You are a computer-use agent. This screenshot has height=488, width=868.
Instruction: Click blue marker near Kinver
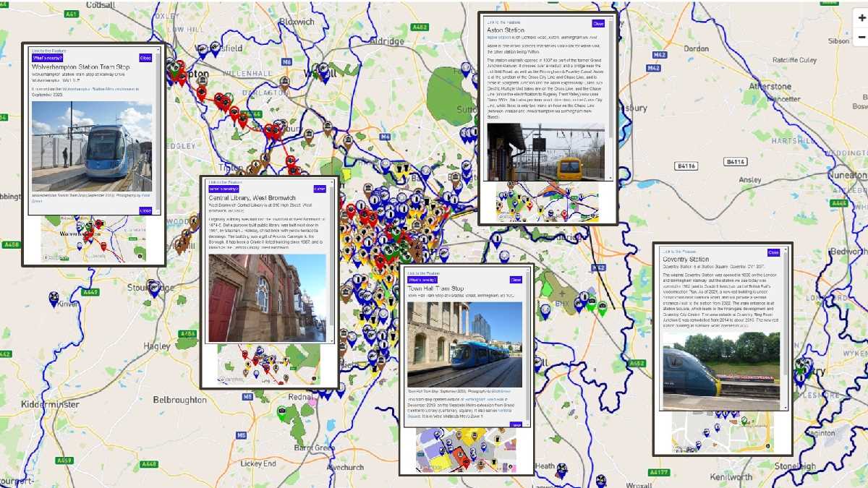point(54,297)
